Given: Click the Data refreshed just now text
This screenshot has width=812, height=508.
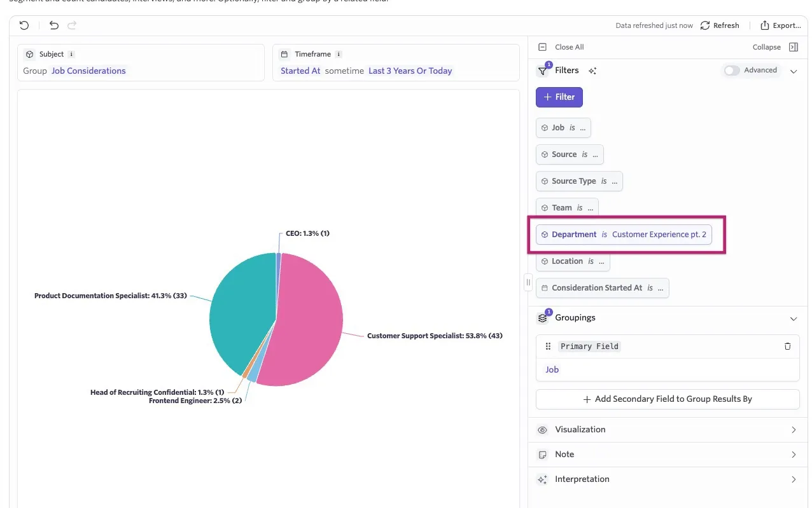Looking at the screenshot, I should coord(654,25).
